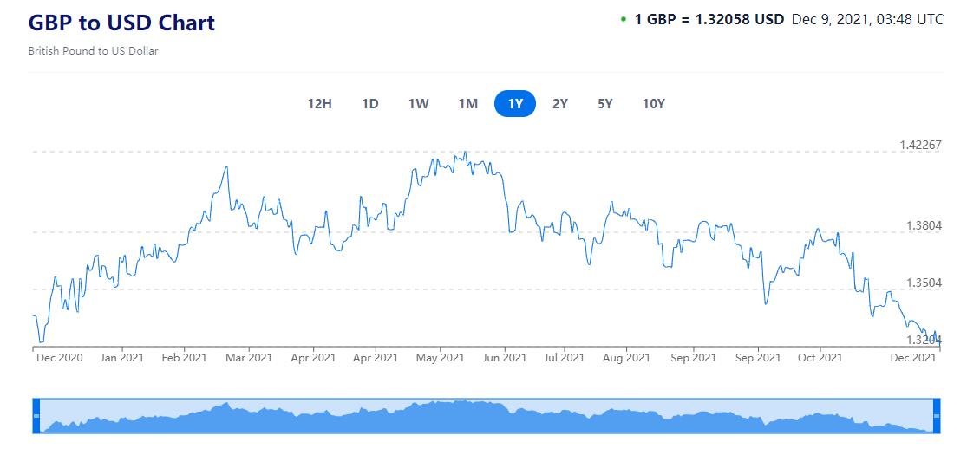Click the active 1Y range button
980x455 pixels.
[x=515, y=104]
